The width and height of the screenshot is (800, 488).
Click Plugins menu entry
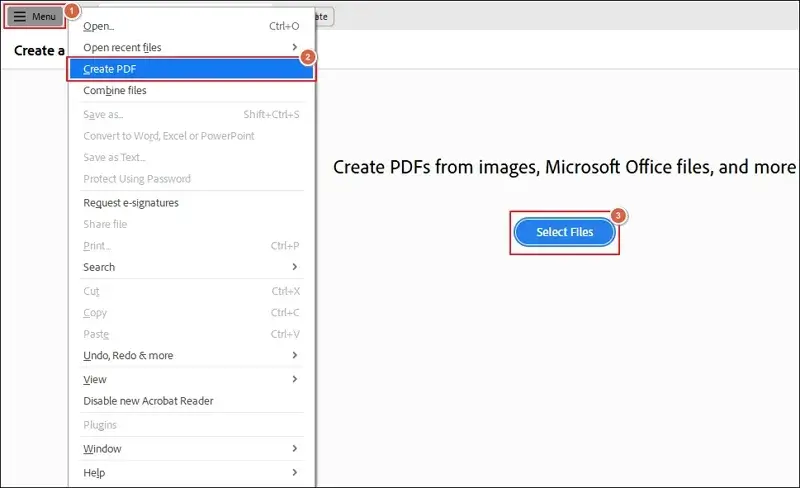tap(191, 425)
